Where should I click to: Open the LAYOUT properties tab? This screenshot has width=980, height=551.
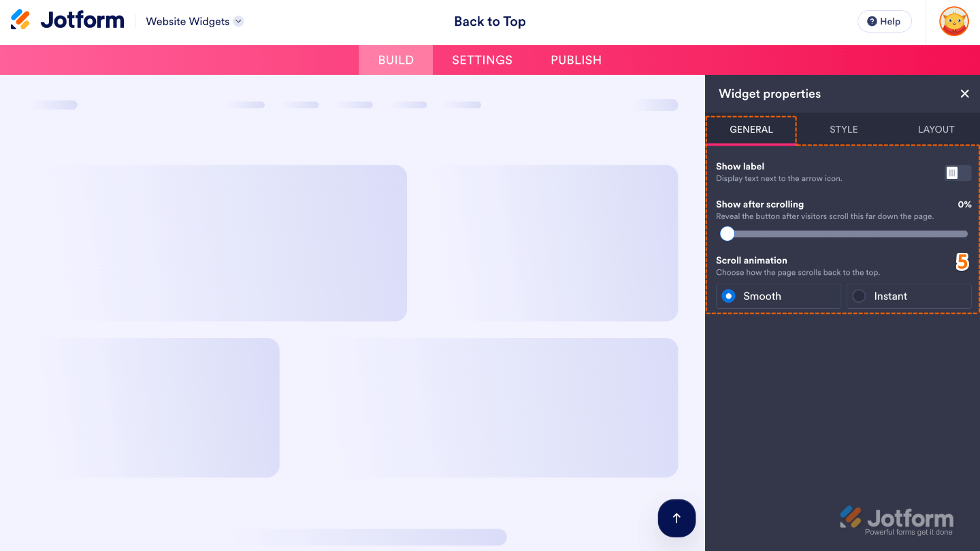(936, 129)
